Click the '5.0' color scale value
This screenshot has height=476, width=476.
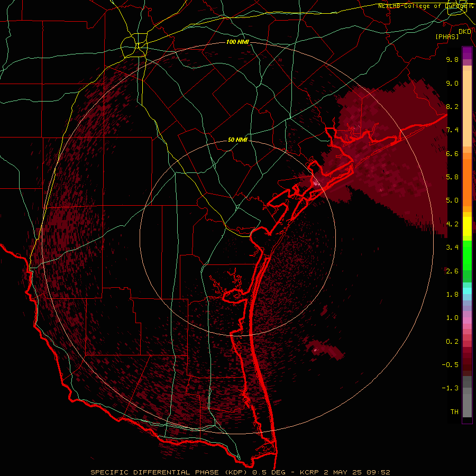(x=452, y=200)
